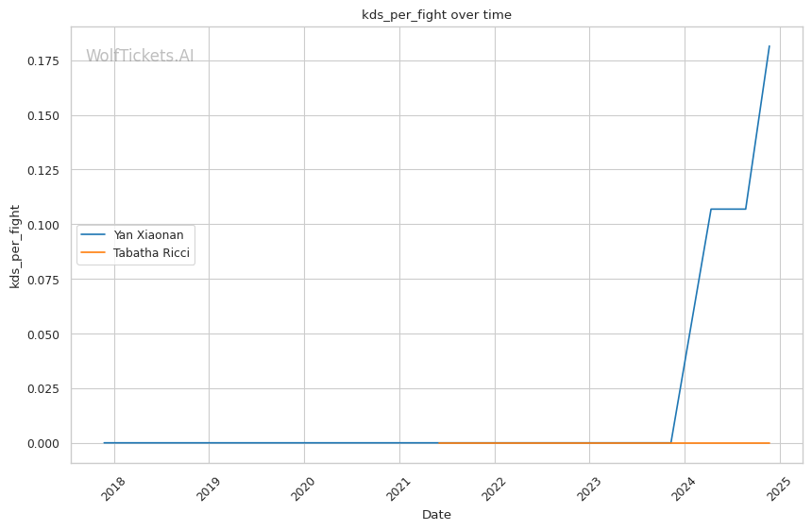Viewport: 812px width, 530px height.
Task: Click the right end of the orange line
Action: (770, 443)
